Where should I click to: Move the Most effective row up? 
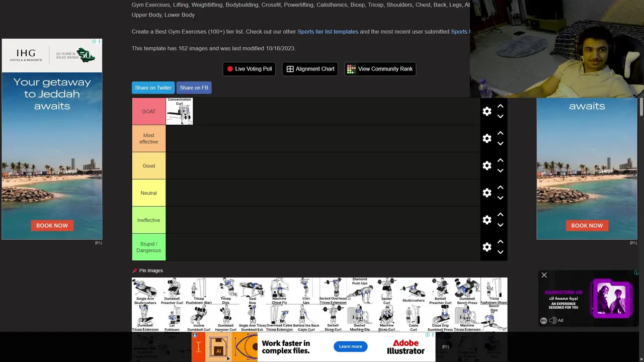point(500,133)
